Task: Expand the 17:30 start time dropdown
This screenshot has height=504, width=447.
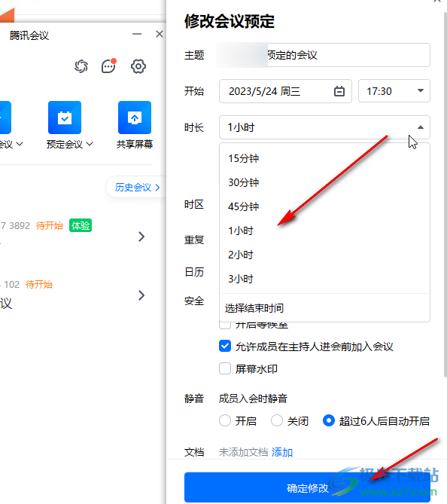Action: pos(394,91)
